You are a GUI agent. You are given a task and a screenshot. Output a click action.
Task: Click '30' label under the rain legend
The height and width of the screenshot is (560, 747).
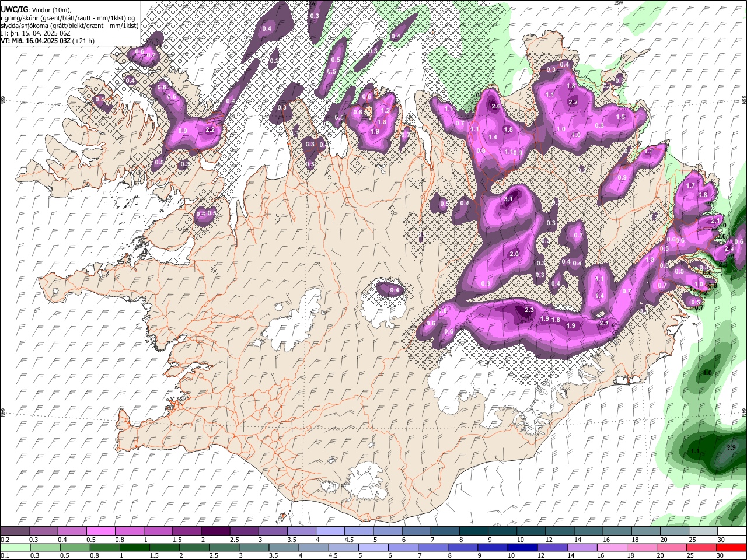click(x=720, y=556)
